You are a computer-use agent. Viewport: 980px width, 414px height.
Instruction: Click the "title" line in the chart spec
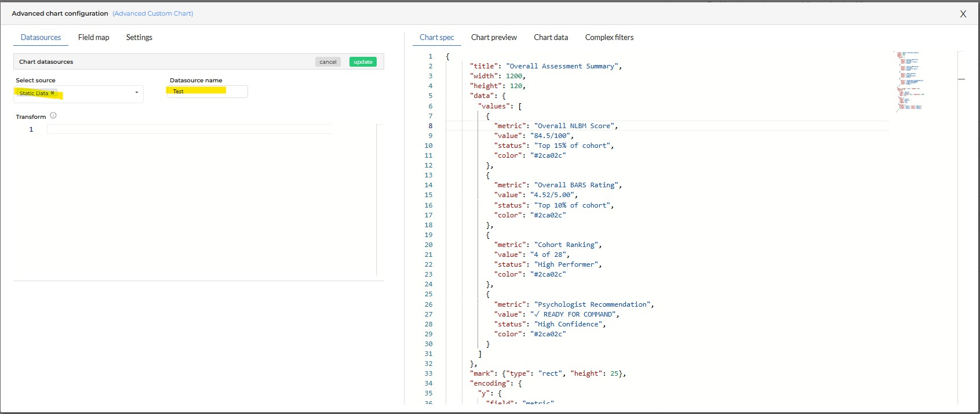[545, 66]
